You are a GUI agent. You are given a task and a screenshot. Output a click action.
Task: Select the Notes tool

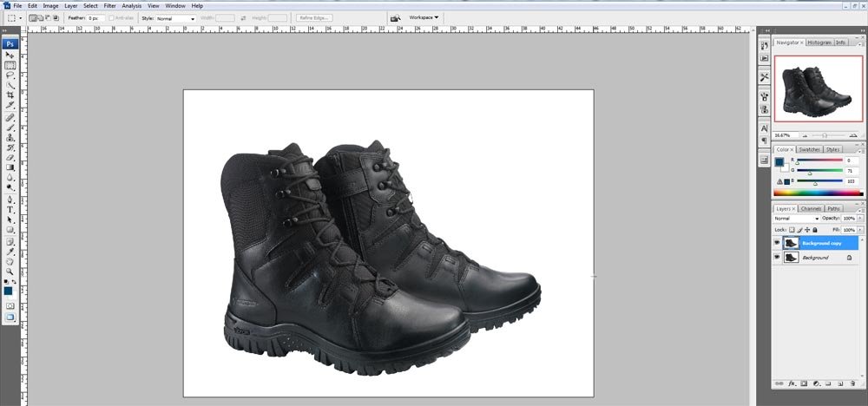click(x=10, y=242)
